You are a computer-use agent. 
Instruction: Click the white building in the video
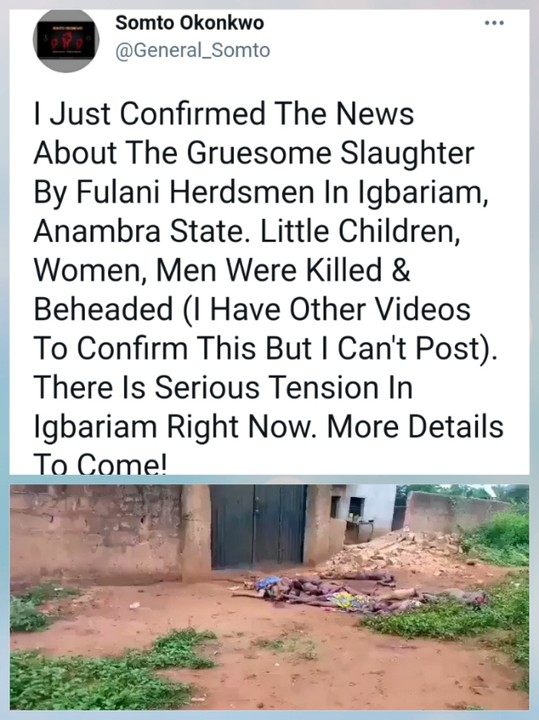pyautogui.click(x=367, y=510)
